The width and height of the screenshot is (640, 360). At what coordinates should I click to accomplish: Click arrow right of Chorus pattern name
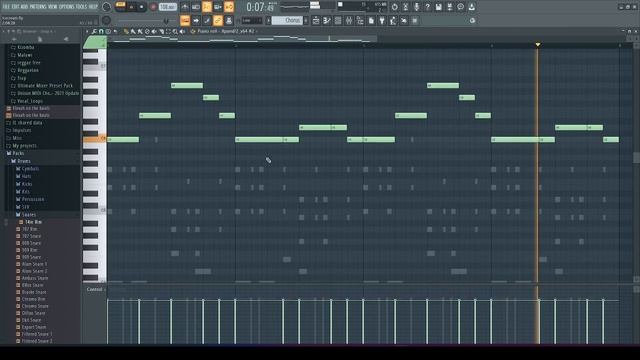pyautogui.click(x=306, y=20)
